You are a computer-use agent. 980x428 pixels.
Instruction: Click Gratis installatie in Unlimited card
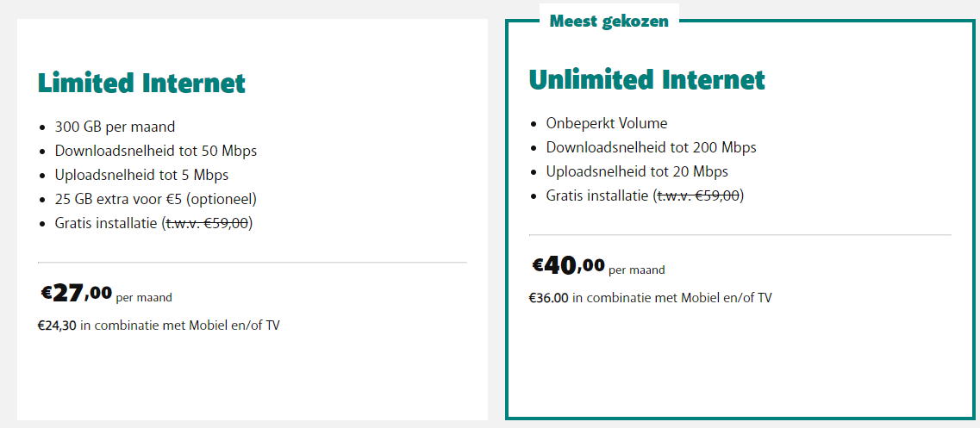point(596,195)
